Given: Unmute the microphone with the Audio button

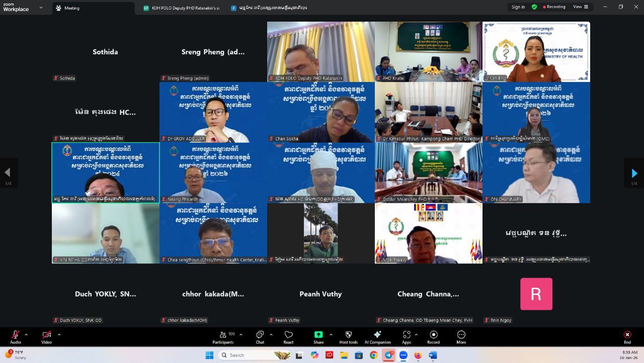Looking at the screenshot, I should [x=16, y=335].
